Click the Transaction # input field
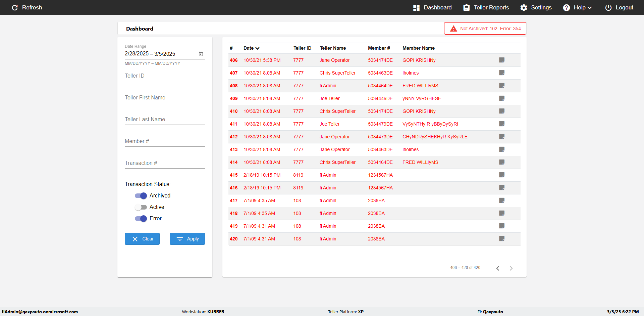 coord(165,163)
